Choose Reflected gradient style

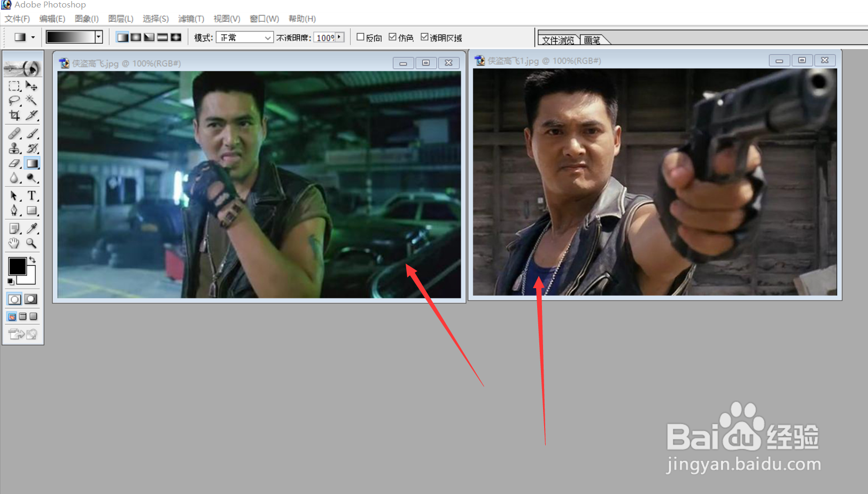point(162,37)
